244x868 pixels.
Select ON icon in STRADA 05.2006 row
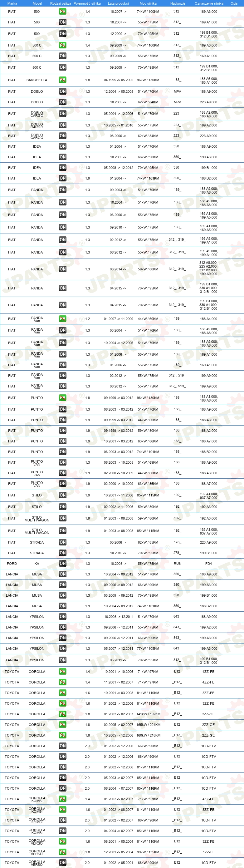[63, 542]
